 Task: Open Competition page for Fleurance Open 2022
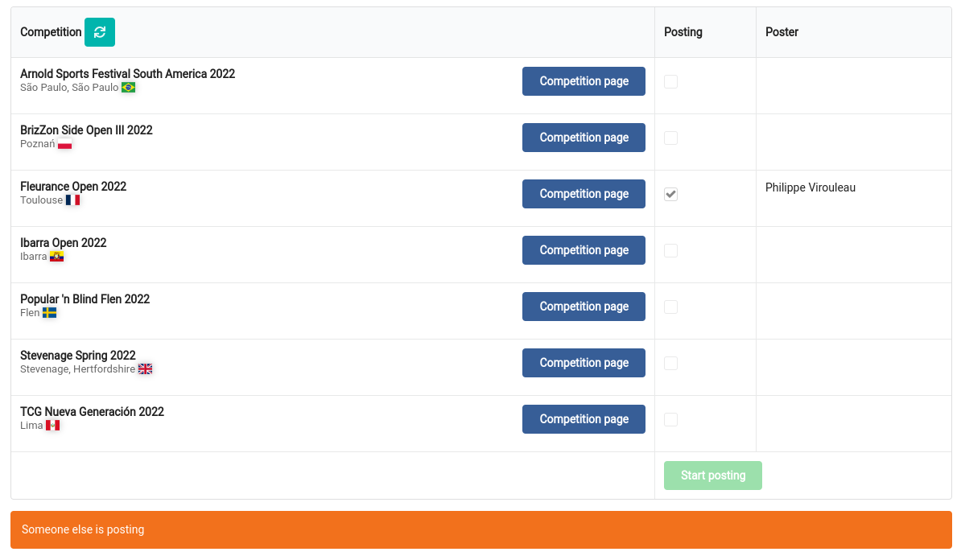[584, 194]
